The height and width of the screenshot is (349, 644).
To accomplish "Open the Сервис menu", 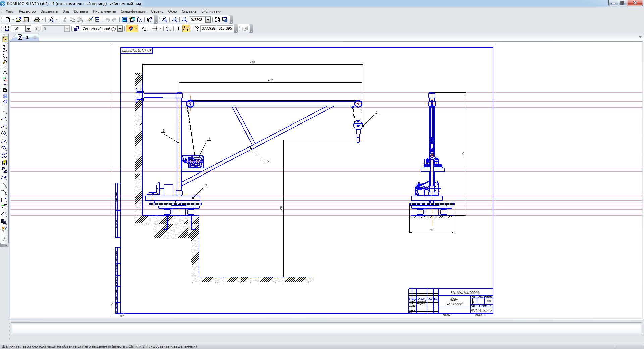I will pyautogui.click(x=157, y=11).
